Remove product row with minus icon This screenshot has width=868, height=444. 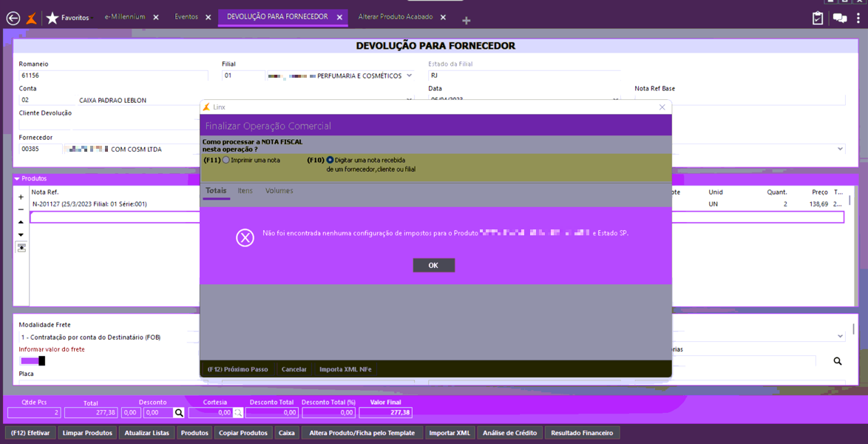click(x=21, y=209)
